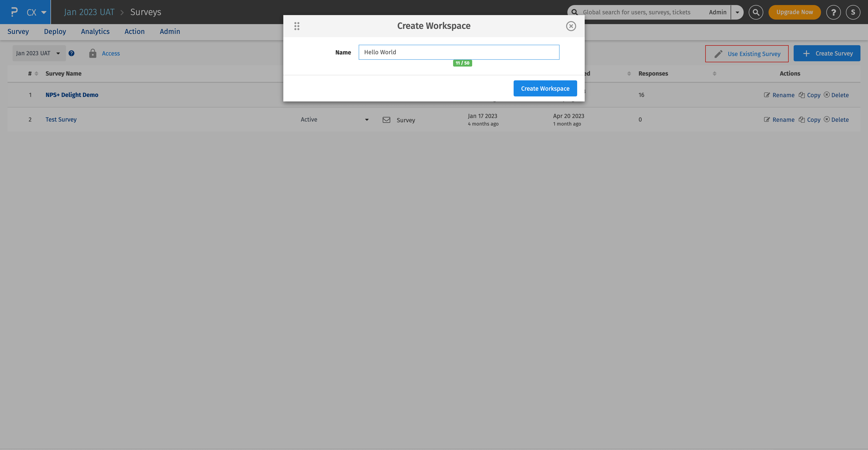Click the envelope channel icon for Test Survey
This screenshot has width=868, height=450.
coord(386,120)
